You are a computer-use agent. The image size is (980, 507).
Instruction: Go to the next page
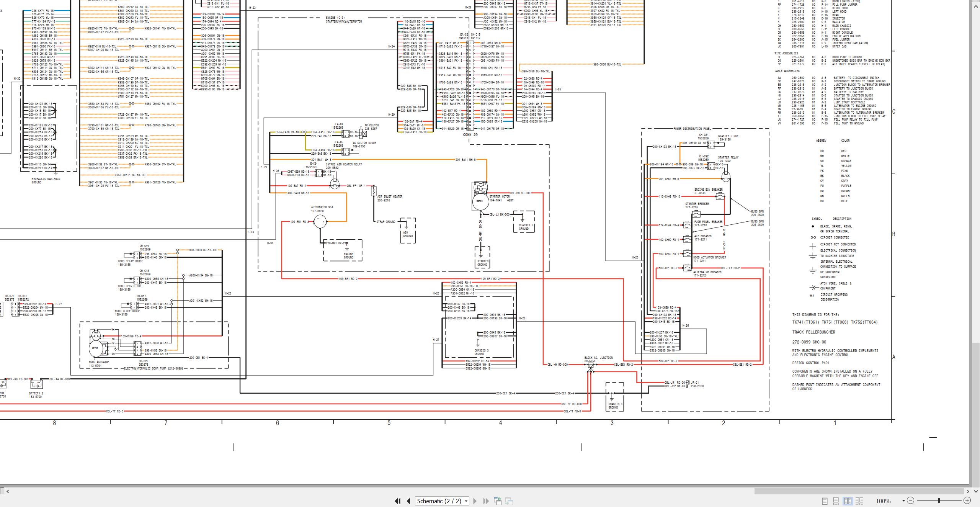pyautogui.click(x=475, y=501)
